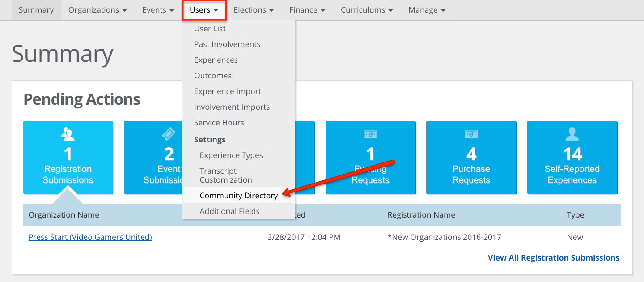Screen dimensions: 644x282
Task: Click the Registration Name column header
Action: (x=421, y=215)
